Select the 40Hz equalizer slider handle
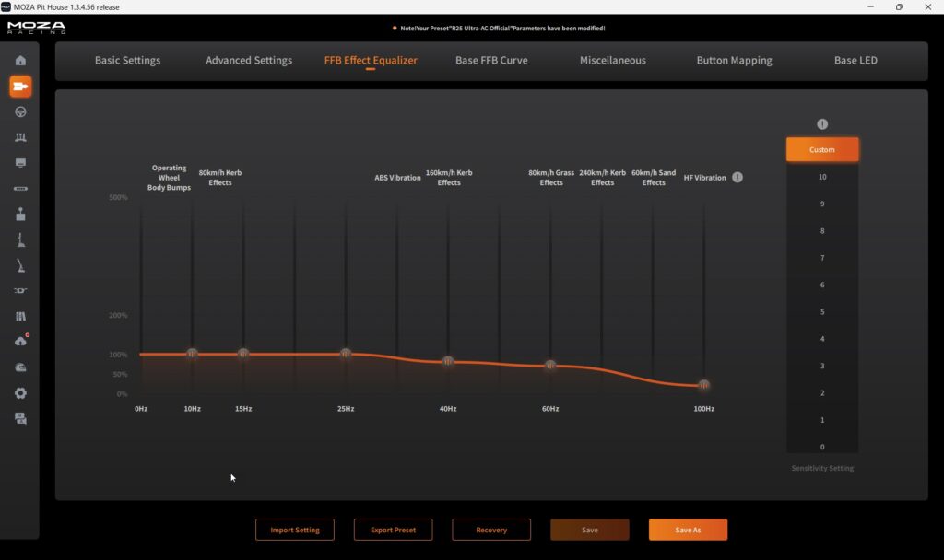Image resolution: width=944 pixels, height=560 pixels. [x=448, y=361]
